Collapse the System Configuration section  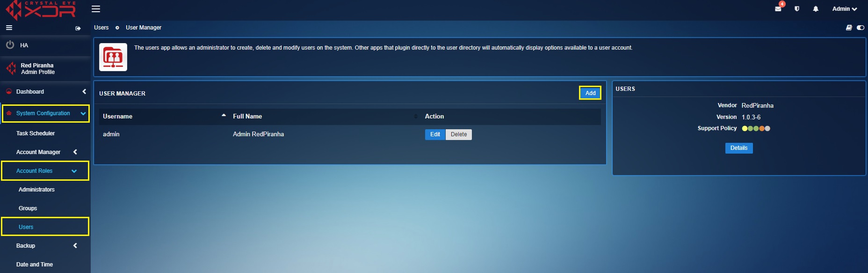pos(83,113)
